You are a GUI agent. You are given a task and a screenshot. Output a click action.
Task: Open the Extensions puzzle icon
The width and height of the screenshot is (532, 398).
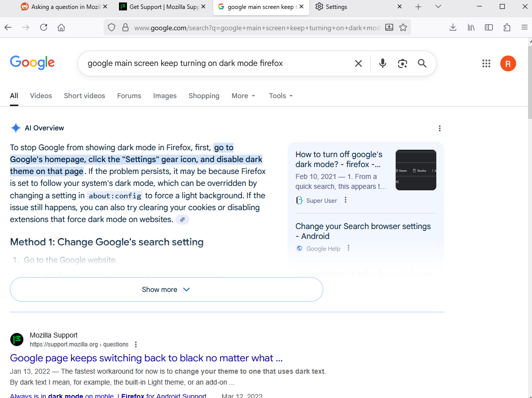click(x=507, y=27)
